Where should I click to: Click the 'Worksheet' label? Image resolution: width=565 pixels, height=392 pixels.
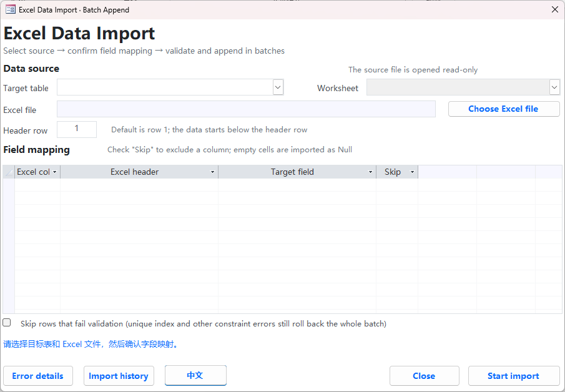[x=338, y=88]
